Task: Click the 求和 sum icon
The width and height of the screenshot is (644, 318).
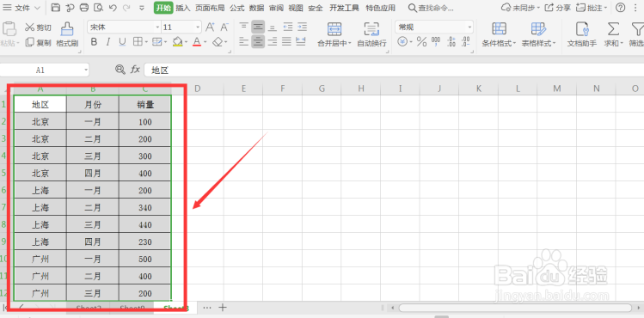Action: click(613, 28)
